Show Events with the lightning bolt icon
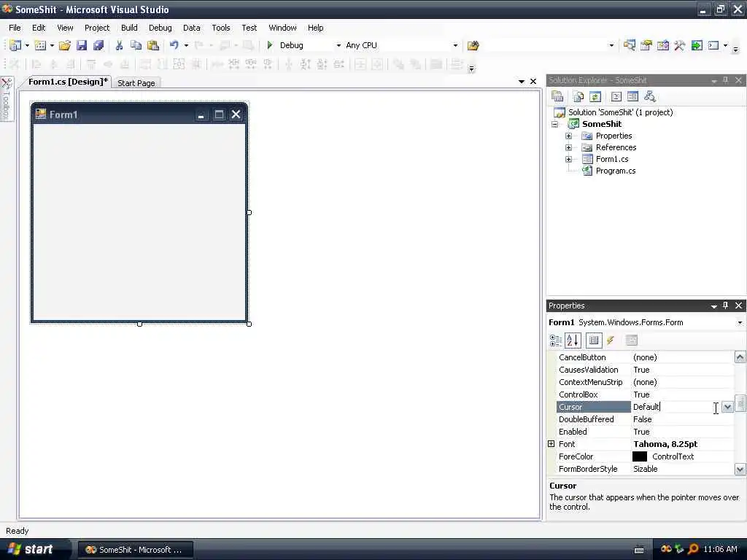The width and height of the screenshot is (747, 560). click(611, 340)
